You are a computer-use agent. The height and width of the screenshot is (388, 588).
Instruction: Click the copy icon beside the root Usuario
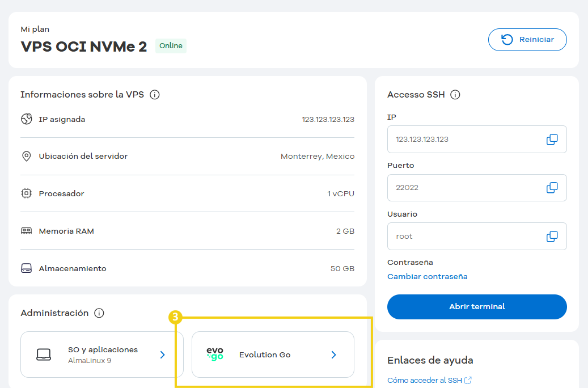click(x=551, y=236)
